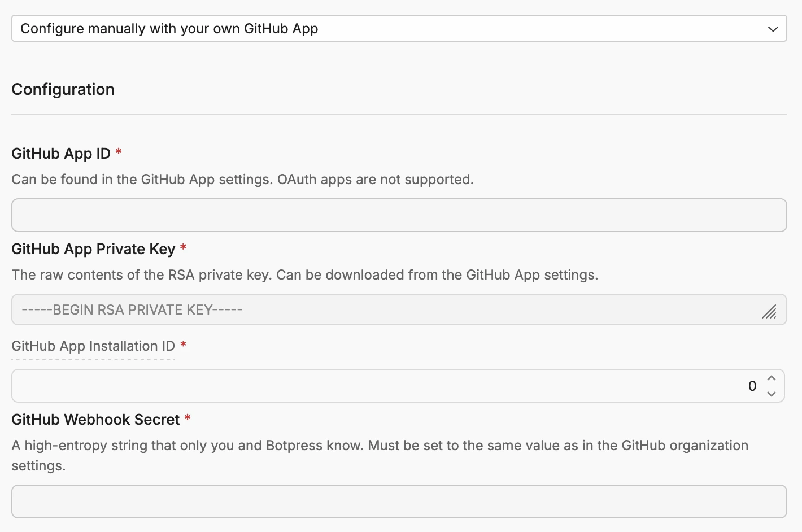Focus the GitHub Webhook Secret input field
Viewport: 802px width, 532px height.
point(399,502)
